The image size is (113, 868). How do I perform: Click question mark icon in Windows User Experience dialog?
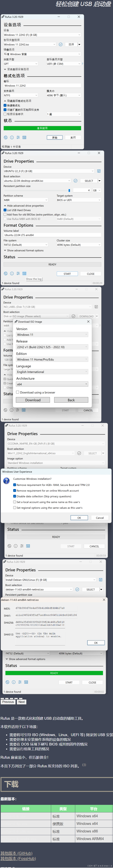(6, 481)
